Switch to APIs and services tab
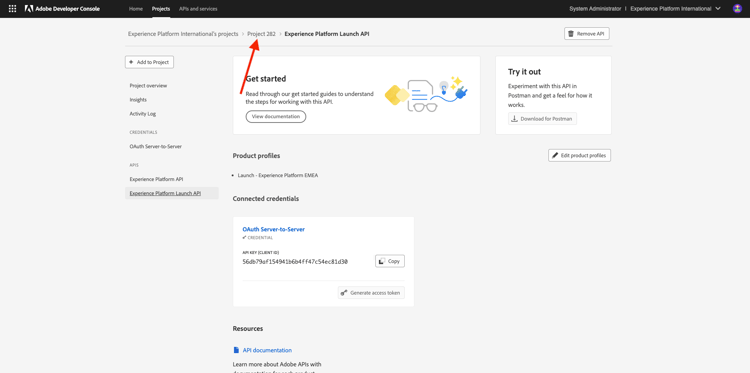The height and width of the screenshot is (373, 750). pos(198,9)
